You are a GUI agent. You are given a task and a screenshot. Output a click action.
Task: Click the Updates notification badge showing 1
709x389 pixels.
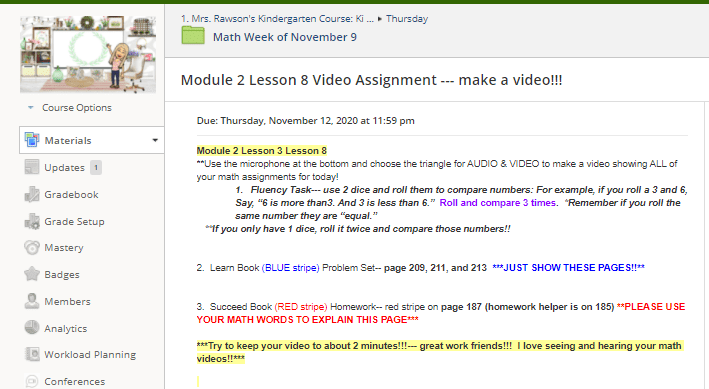click(x=95, y=167)
